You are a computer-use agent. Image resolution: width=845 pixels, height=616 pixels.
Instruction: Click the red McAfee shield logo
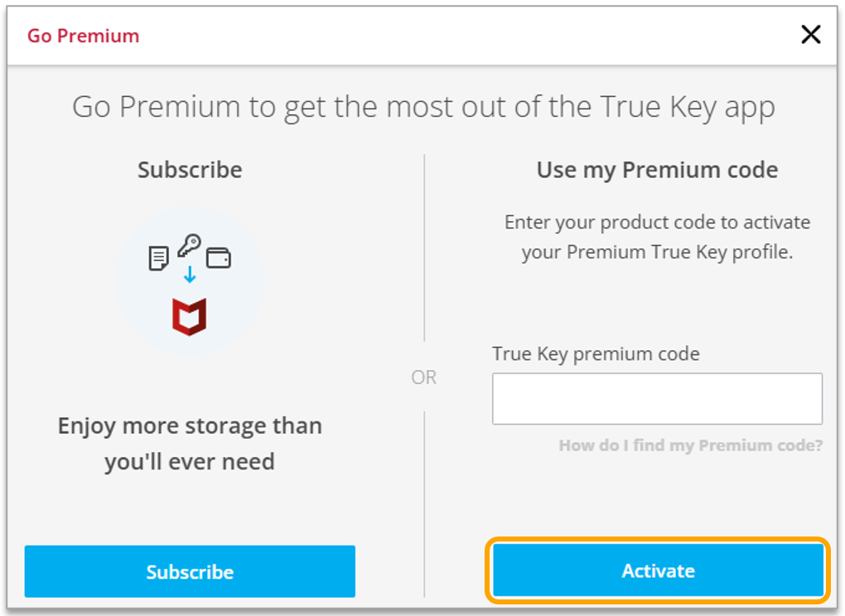[x=190, y=316]
